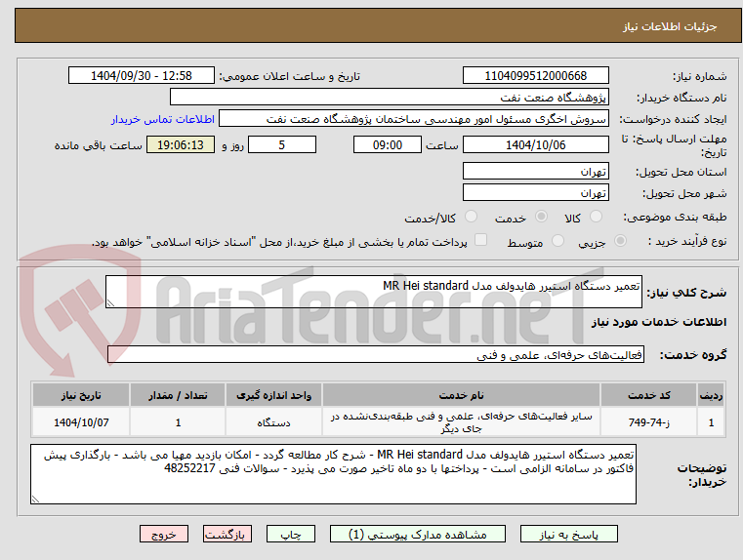Click the گروه خدمت field
Image resolution: width=743 pixels, height=560 pixels.
click(x=375, y=354)
